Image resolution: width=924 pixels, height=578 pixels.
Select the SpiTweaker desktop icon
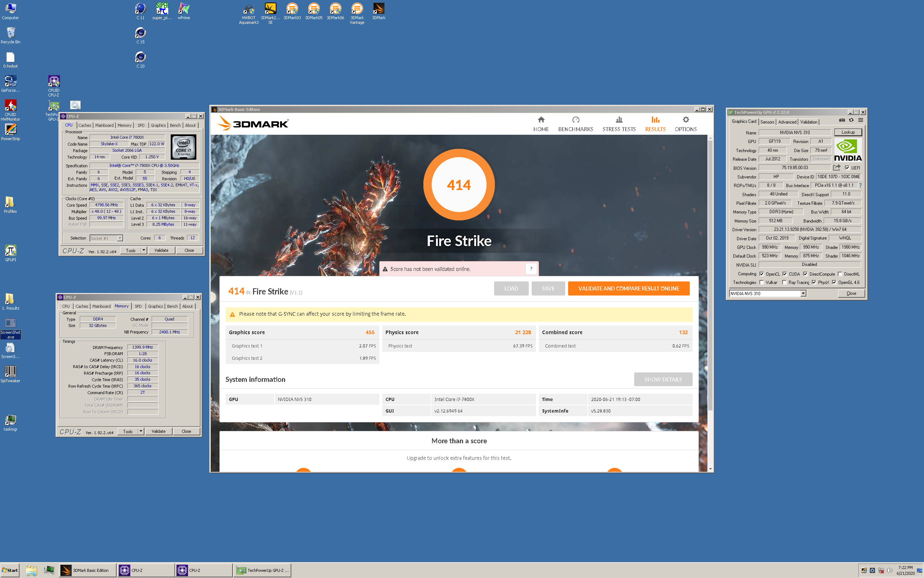pyautogui.click(x=10, y=374)
